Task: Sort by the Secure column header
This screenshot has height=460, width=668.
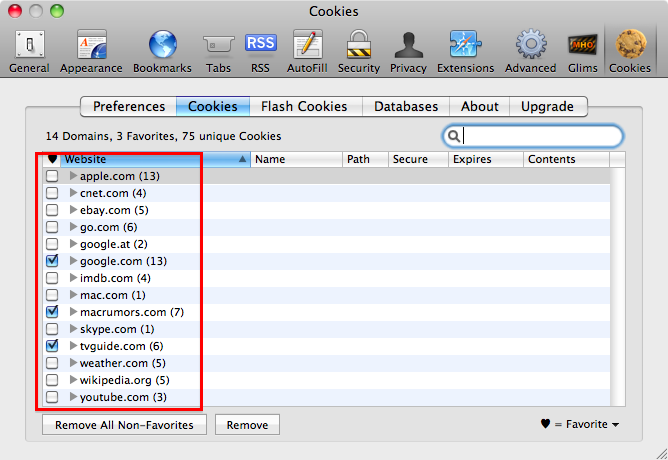Action: point(418,159)
